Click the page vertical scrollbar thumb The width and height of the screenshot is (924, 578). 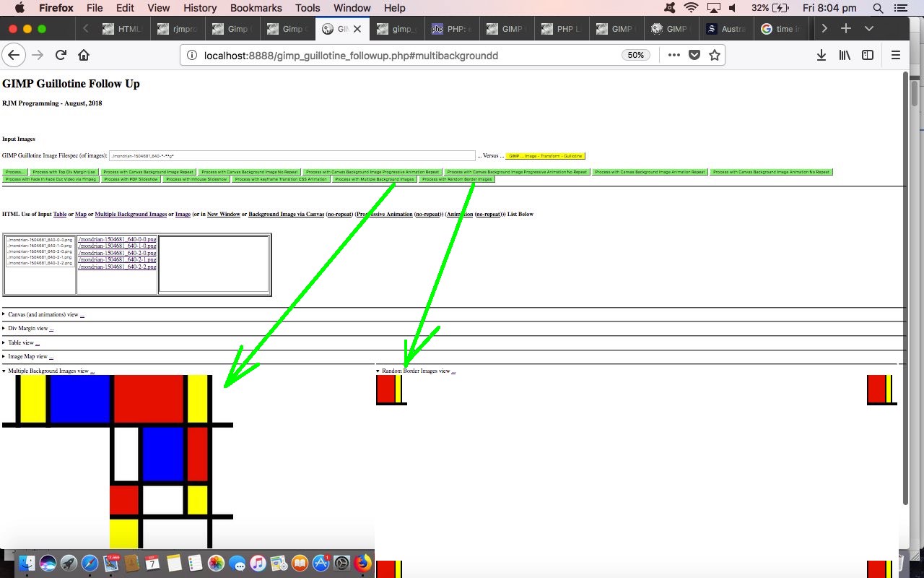tap(905, 287)
